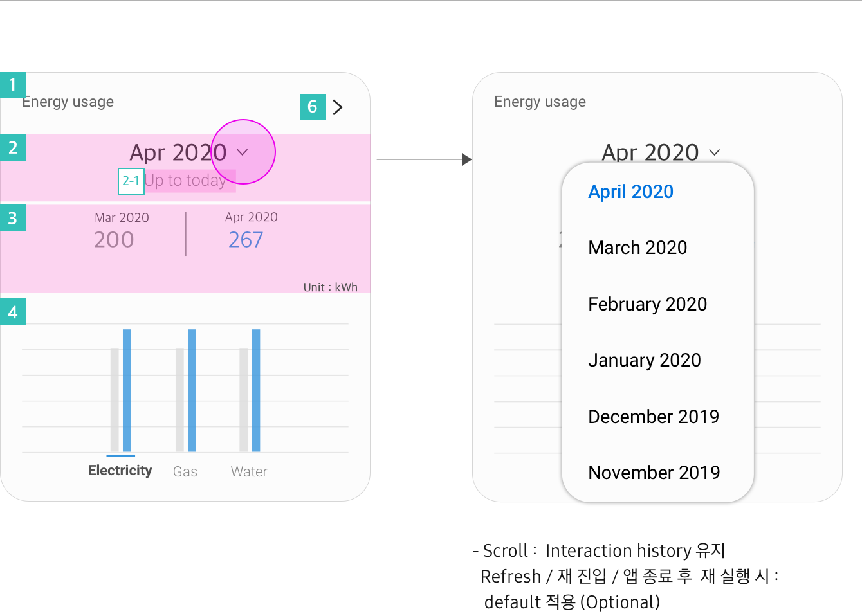862x616 pixels.
Task: Click the Mar 2020 value 200
Action: click(x=114, y=240)
